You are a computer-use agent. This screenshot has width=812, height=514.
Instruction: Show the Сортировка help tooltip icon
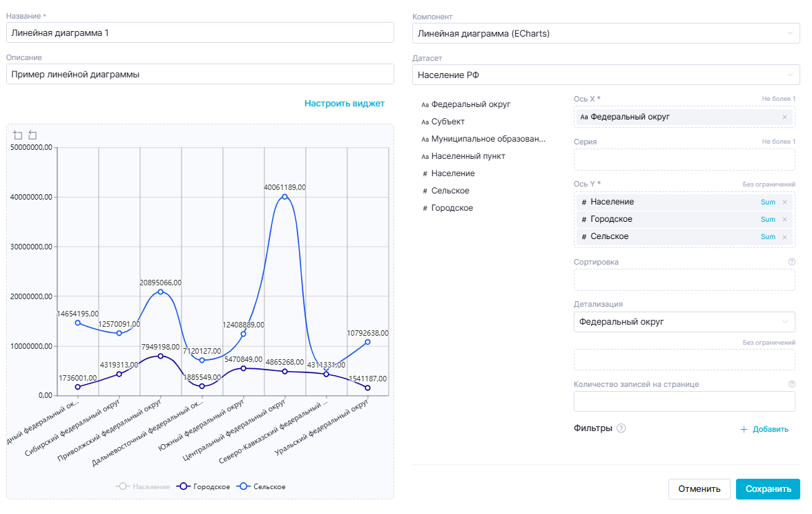791,263
